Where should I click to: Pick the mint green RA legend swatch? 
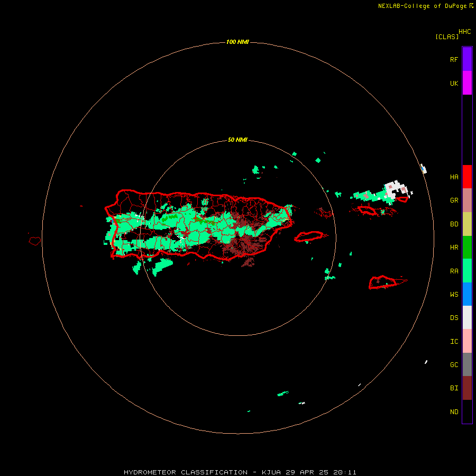pos(467,271)
